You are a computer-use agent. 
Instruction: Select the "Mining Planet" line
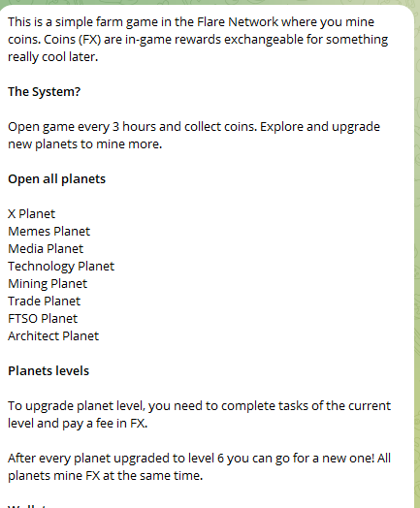48,284
